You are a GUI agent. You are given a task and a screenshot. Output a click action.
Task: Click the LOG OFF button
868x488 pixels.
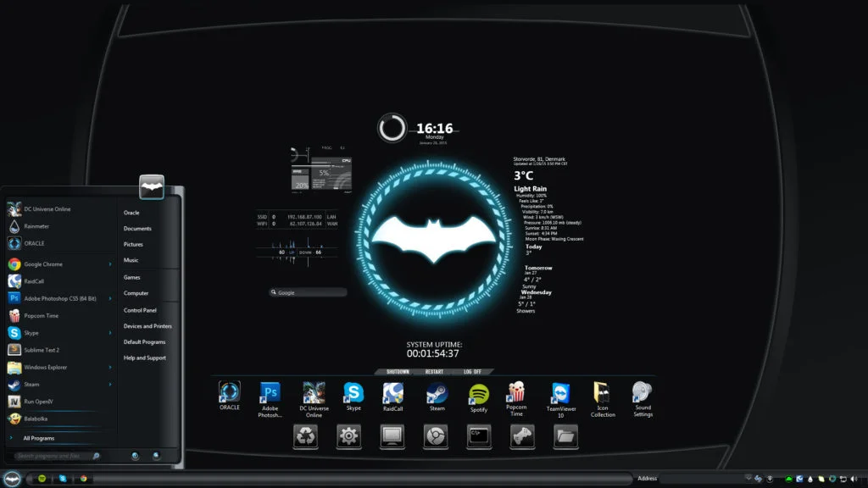click(x=473, y=372)
